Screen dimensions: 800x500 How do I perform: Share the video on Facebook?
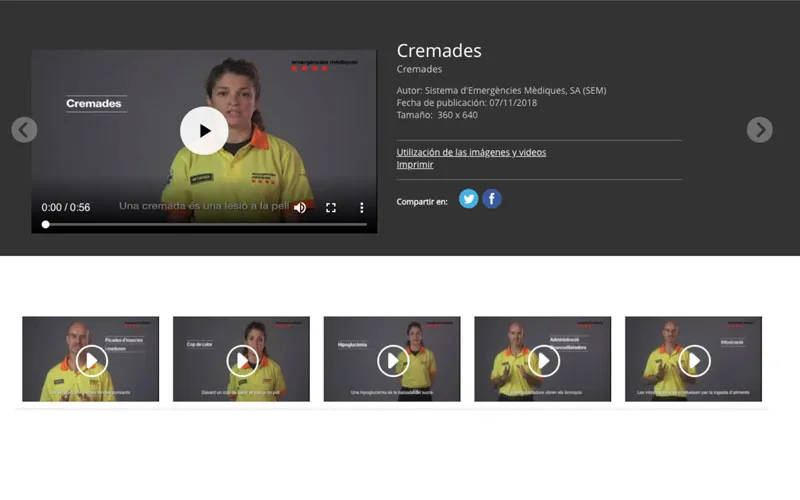492,198
